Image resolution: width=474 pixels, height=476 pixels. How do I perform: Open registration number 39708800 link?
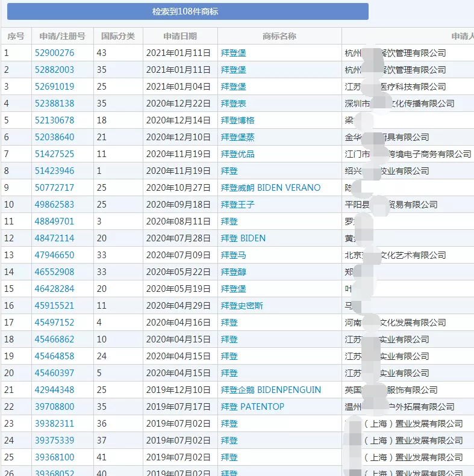tap(54, 406)
